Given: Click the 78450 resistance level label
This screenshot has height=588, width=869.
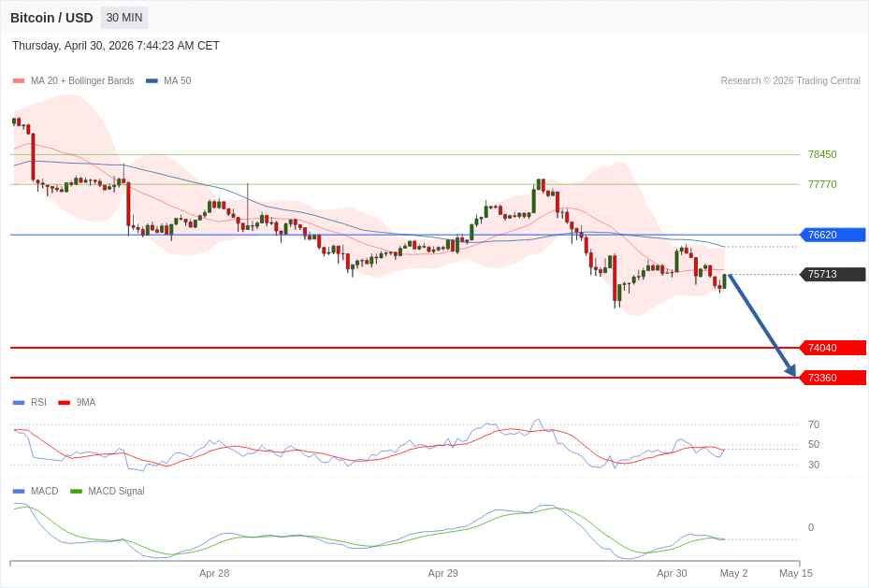Looking at the screenshot, I should click(822, 154).
